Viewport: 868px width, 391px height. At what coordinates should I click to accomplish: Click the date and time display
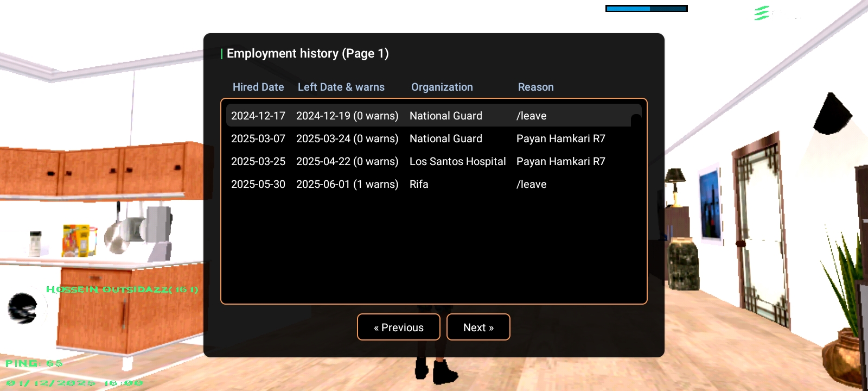74,383
